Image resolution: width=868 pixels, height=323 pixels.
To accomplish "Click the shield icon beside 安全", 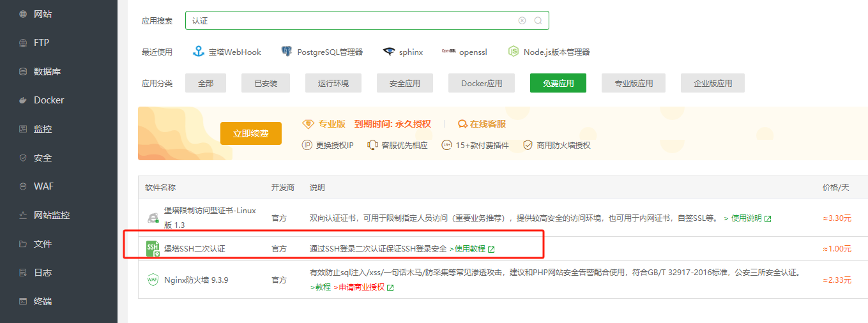I will pos(23,158).
